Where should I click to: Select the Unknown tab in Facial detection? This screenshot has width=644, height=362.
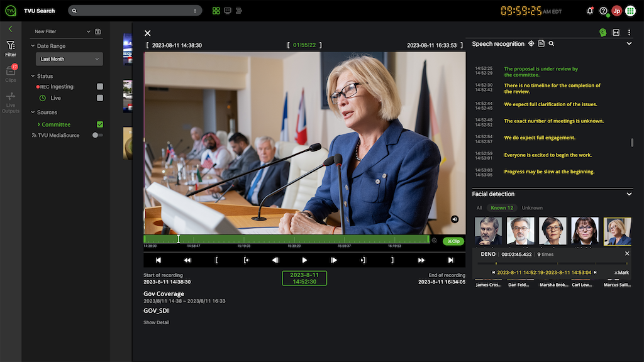coord(531,207)
